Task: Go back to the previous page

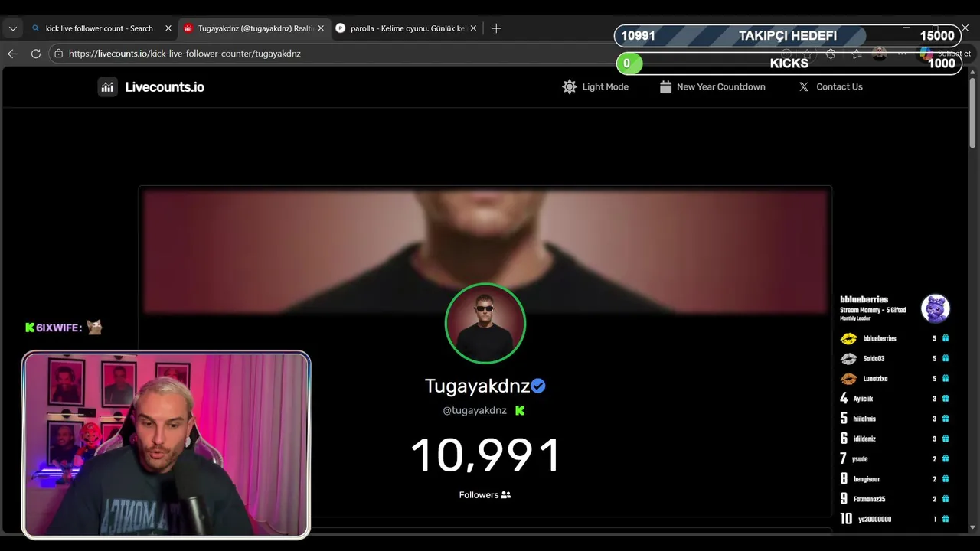Action: click(x=12, y=54)
